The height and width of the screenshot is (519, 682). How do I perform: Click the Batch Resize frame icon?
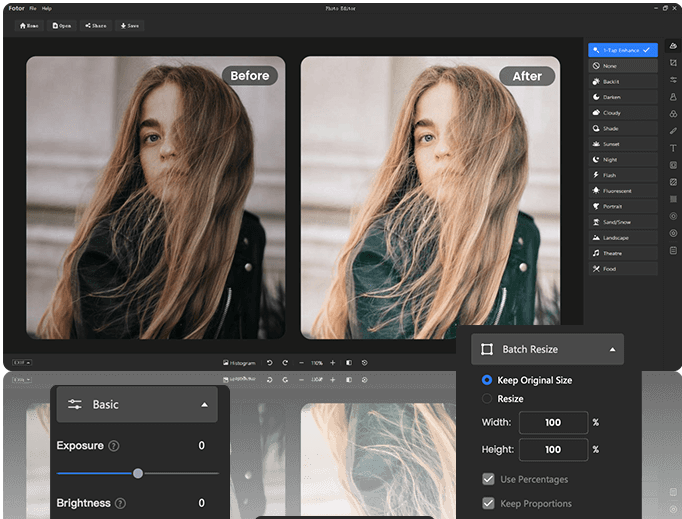487,349
